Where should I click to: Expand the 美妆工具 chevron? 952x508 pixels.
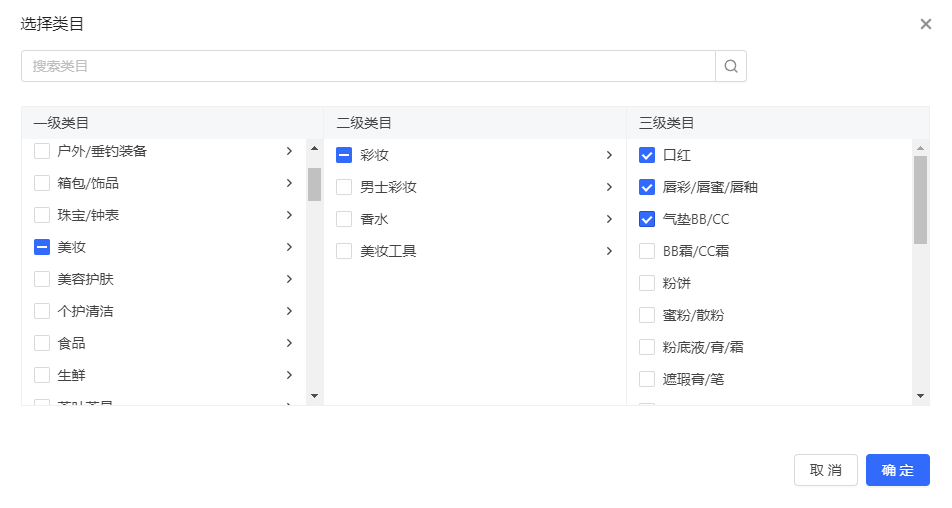[609, 251]
